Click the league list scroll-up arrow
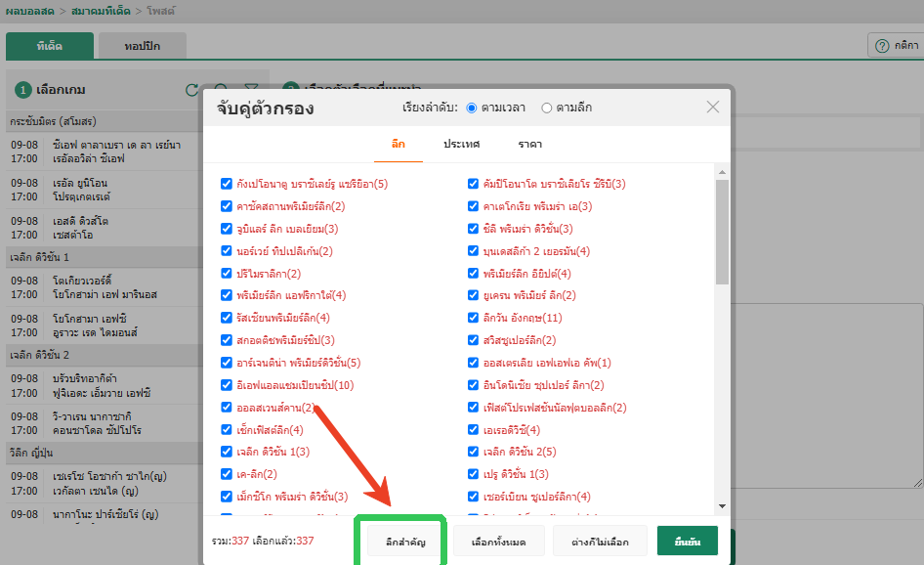The image size is (924, 565). [x=722, y=172]
